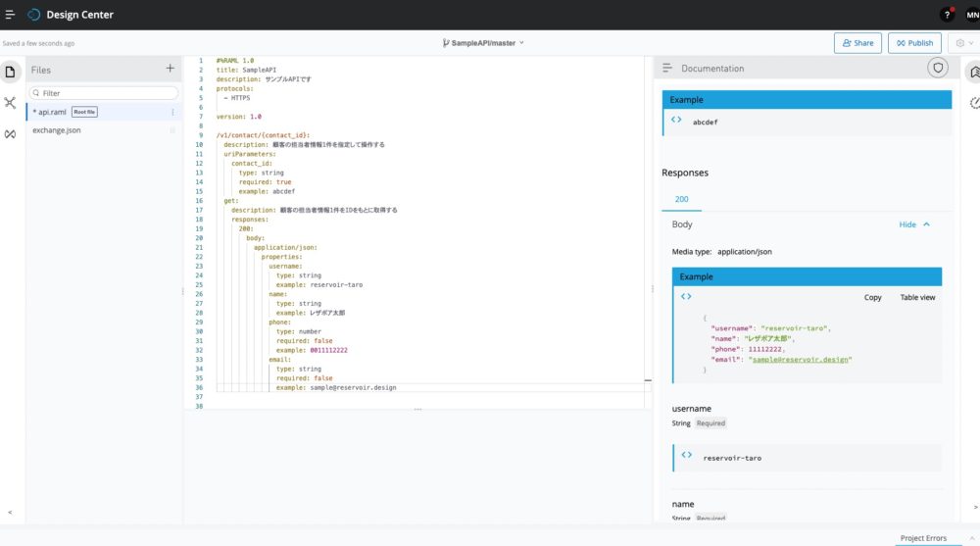Open the infinity-shaped sidebar icon below dependencies
980x546 pixels.
click(10, 134)
